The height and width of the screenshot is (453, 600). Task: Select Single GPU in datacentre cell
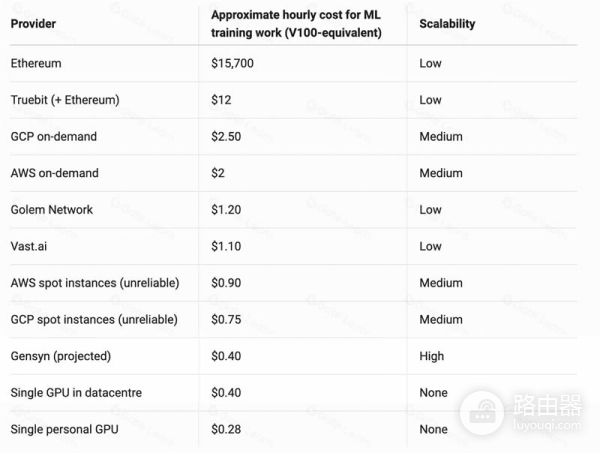click(x=76, y=393)
